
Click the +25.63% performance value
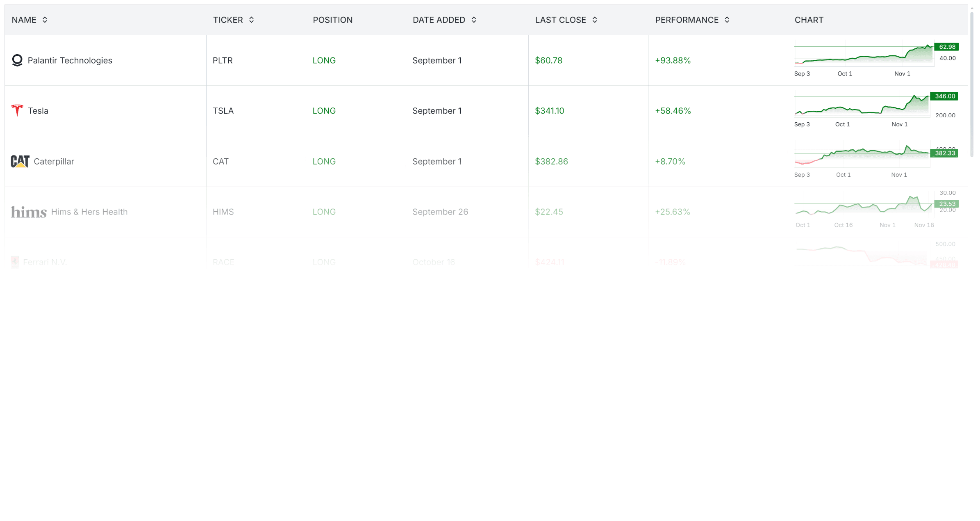coord(672,212)
